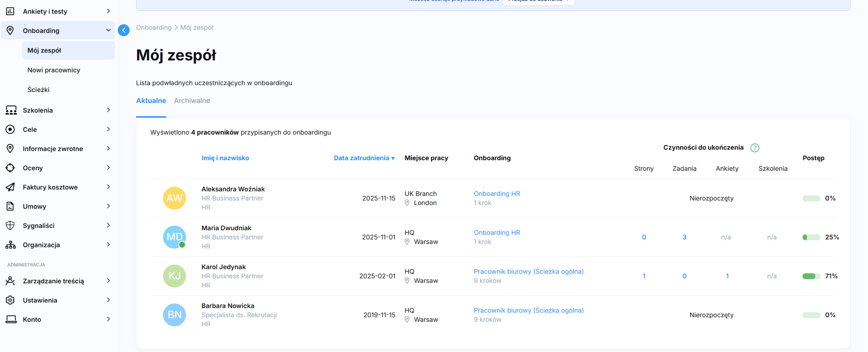Open the Ścieżki submenu item
Viewport: 868px width, 352px height.
(38, 90)
